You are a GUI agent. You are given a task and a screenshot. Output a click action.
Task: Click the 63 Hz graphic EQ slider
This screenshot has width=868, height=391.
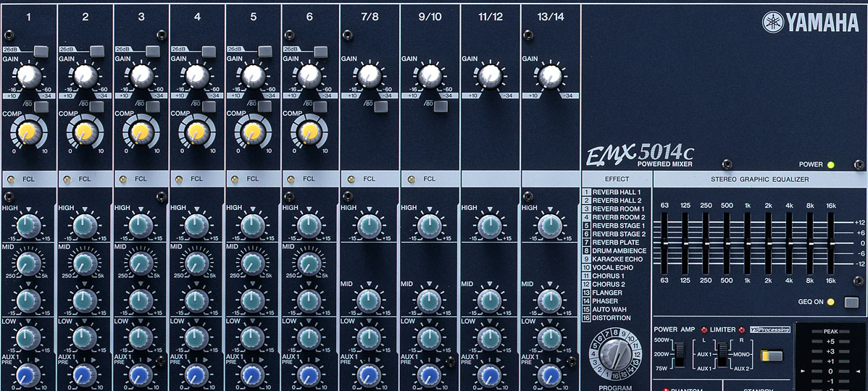664,243
